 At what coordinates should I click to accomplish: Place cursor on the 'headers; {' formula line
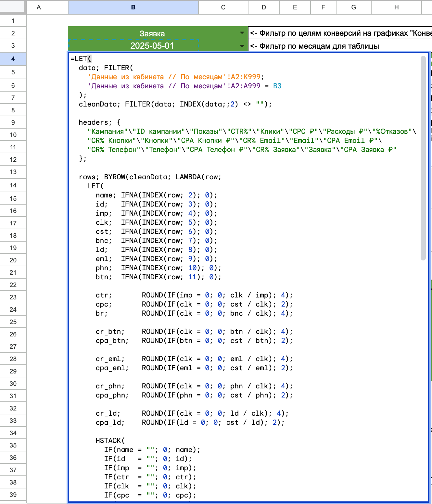[x=99, y=122]
